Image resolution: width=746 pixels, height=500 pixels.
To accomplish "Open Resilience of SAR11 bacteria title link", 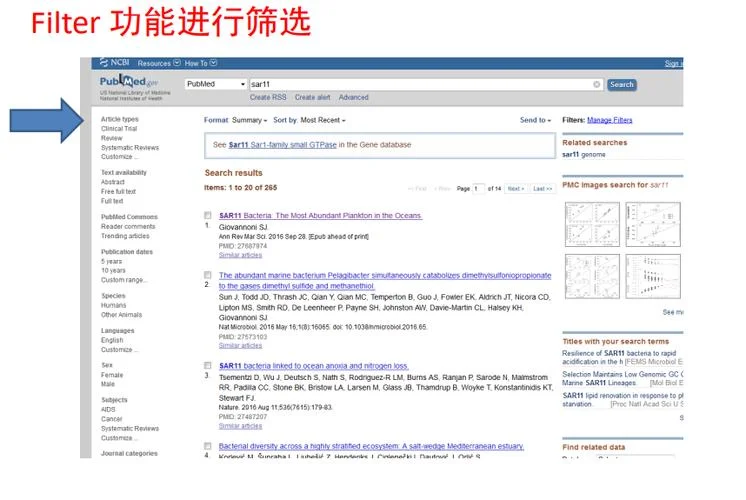I will [619, 357].
